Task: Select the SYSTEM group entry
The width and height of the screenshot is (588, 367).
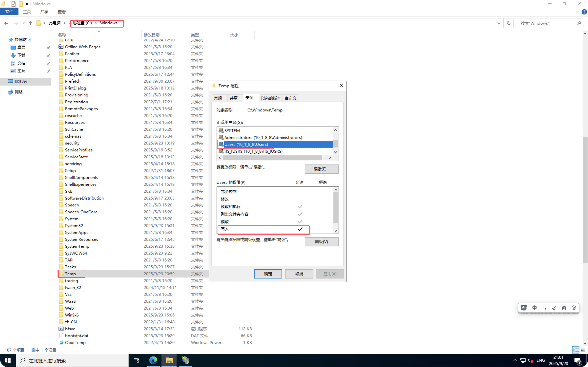Action: tap(232, 131)
